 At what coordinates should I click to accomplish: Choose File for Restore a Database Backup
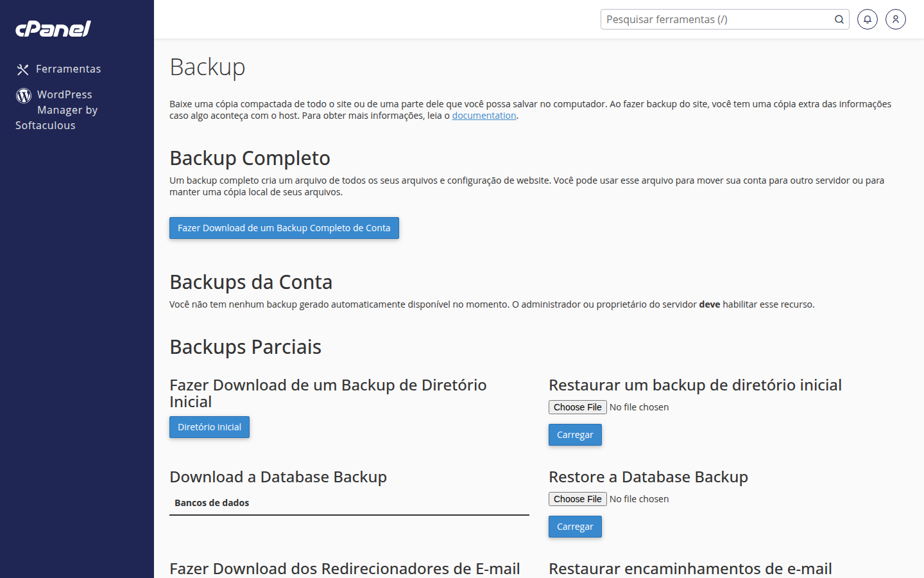click(577, 499)
